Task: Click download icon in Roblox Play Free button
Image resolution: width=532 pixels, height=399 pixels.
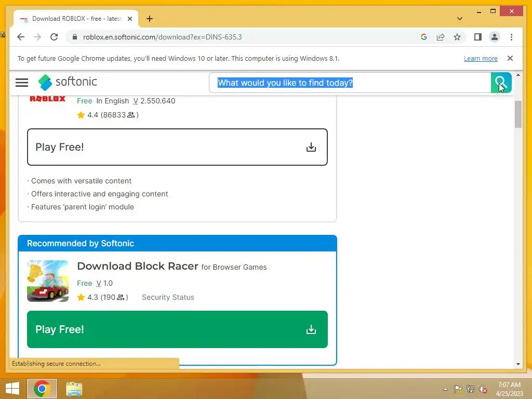Action: tap(311, 147)
